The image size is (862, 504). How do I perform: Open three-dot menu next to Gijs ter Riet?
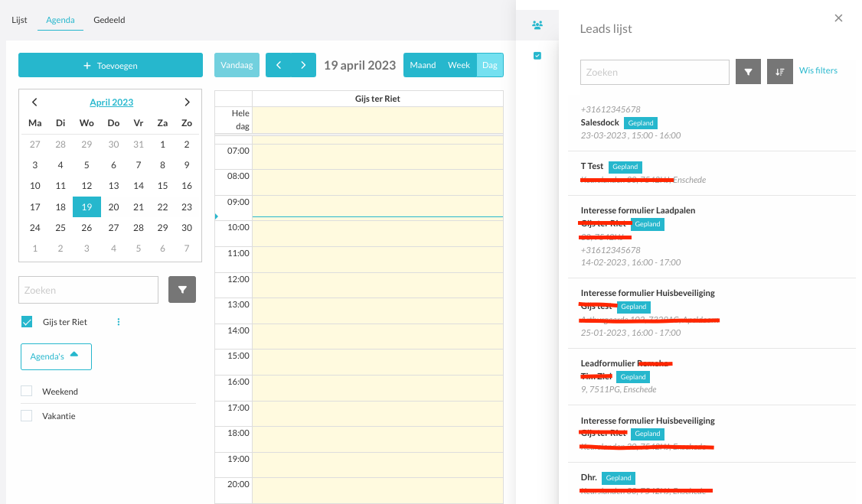click(118, 322)
